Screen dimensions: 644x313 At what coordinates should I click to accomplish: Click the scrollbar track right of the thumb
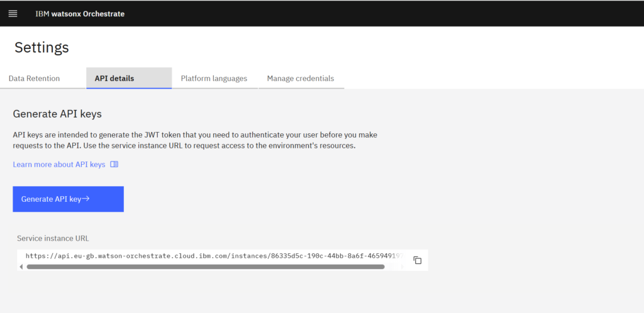pyautogui.click(x=392, y=266)
